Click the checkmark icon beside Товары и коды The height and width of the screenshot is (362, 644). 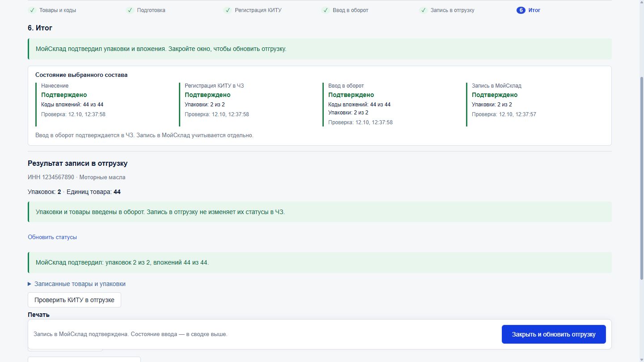point(32,10)
